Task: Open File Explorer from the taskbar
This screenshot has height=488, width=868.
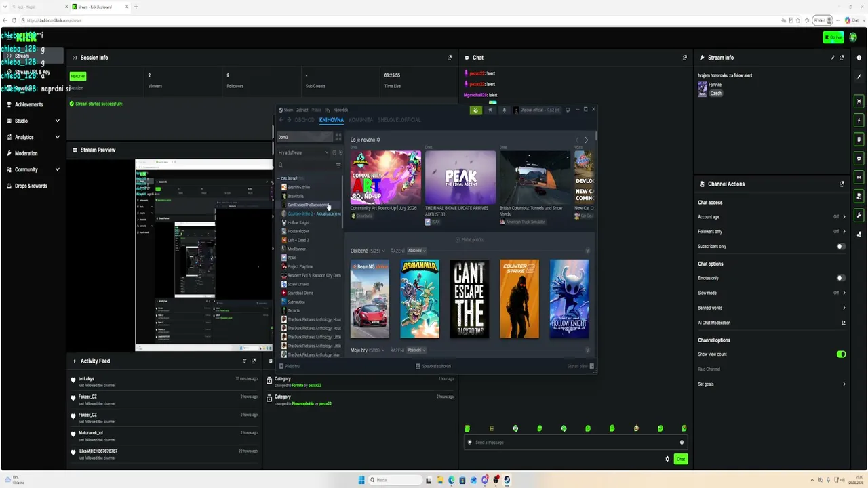Action: (x=440, y=480)
